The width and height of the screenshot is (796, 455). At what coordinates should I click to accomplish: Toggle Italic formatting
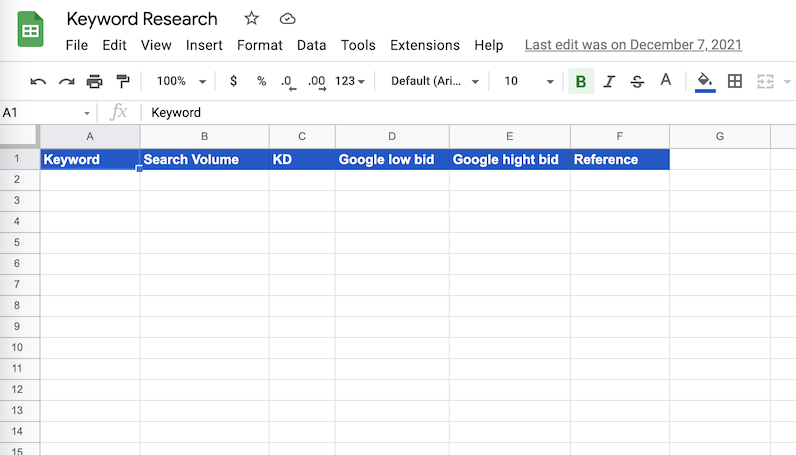[609, 82]
